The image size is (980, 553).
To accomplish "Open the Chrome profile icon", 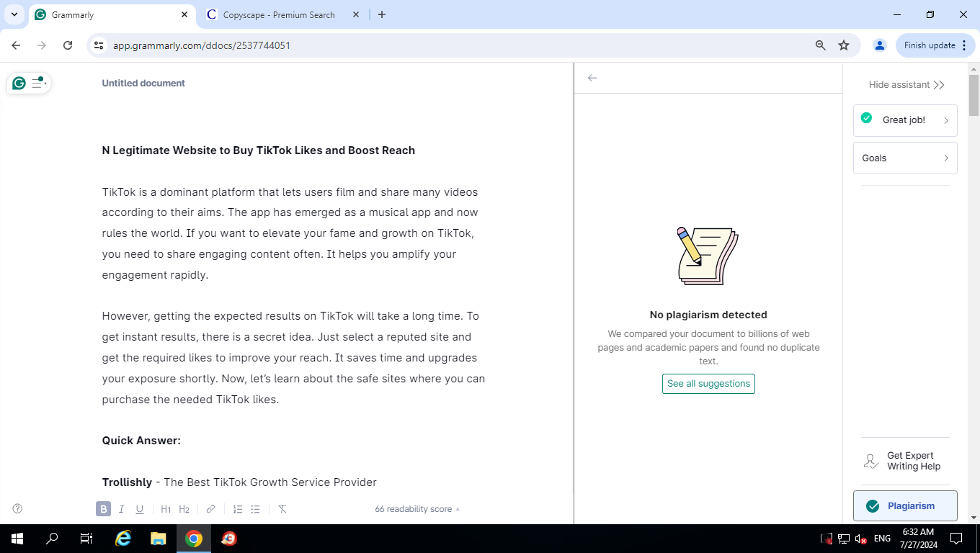I will pos(879,45).
